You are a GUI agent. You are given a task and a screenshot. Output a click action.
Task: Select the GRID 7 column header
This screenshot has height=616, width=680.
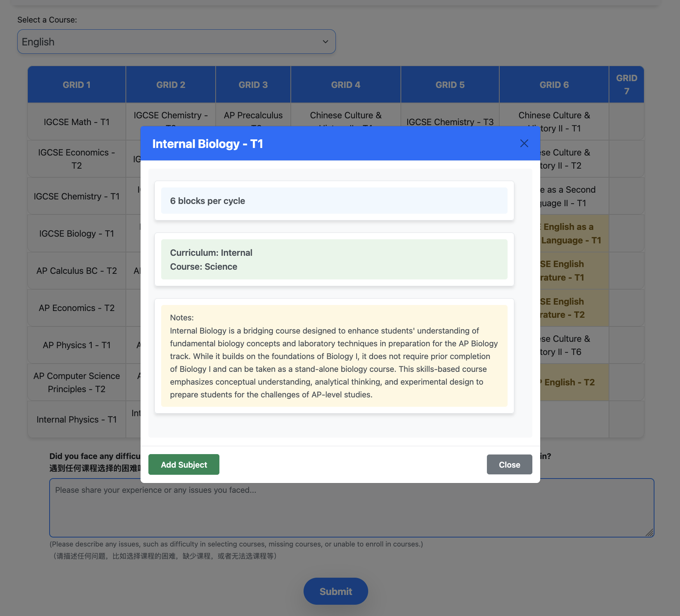[627, 84]
